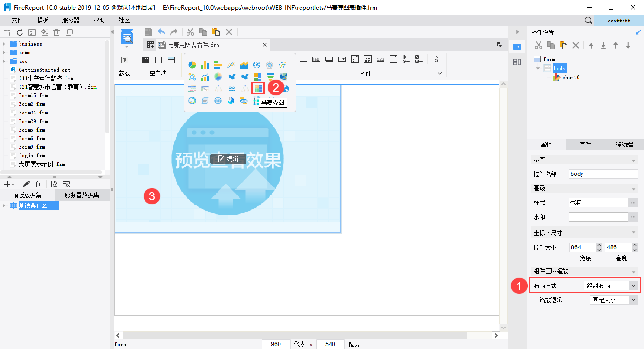Expand the business folder
Screen dimensions: 644x349
(x=4, y=44)
